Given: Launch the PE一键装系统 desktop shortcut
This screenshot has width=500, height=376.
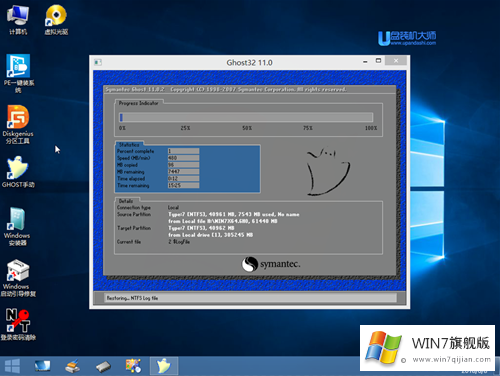Looking at the screenshot, I should [x=18, y=73].
